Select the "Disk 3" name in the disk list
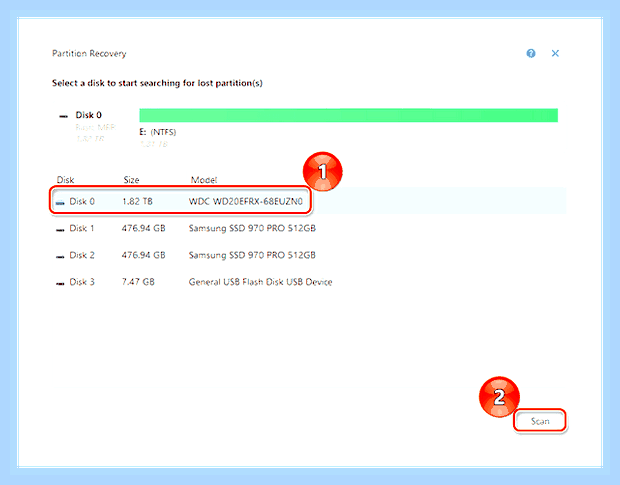The image size is (620, 485). click(82, 282)
